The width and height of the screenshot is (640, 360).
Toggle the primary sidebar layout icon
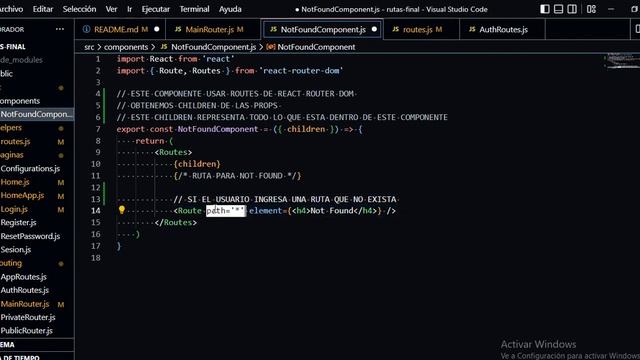pos(544,9)
